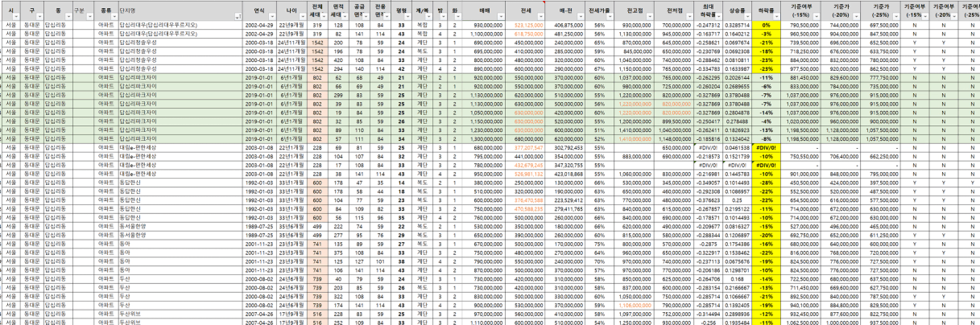Open the 화 column filter dropdown
Viewport: 980px width, 325px height.
pyautogui.click(x=458, y=16)
